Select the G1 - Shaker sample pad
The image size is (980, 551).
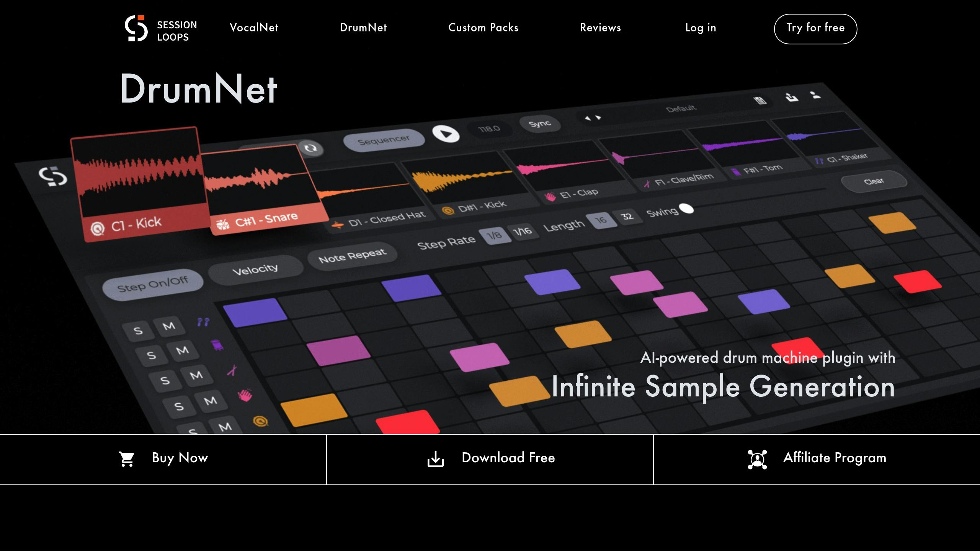(x=831, y=140)
